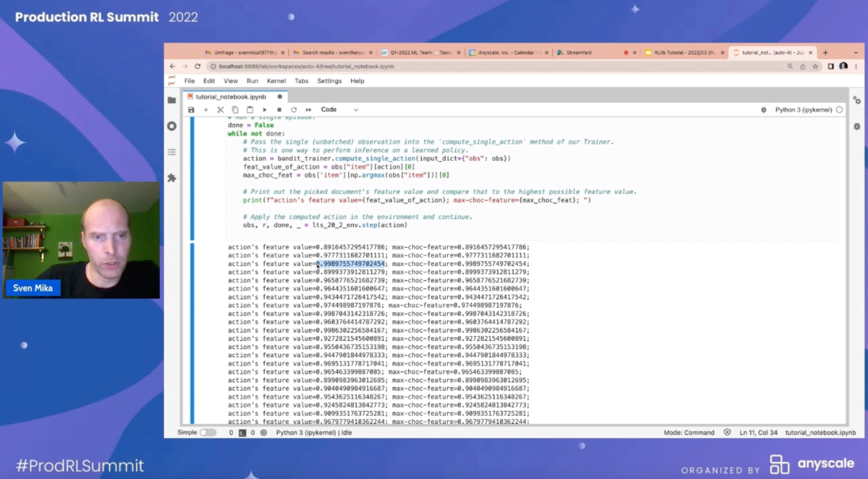Open the file browser sidebar folder icon
Screen dimensions: 868x479
tap(172, 100)
